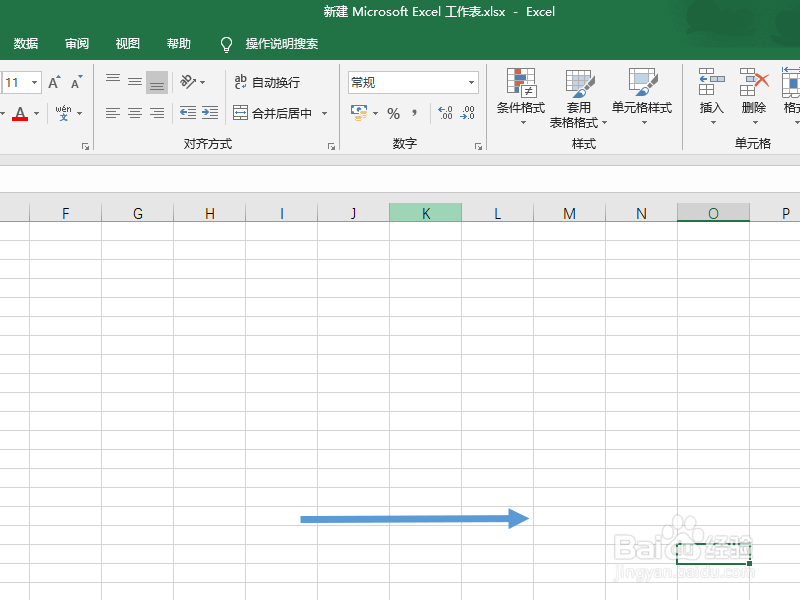Increase cell indent
The image size is (800, 600).
coord(210,113)
